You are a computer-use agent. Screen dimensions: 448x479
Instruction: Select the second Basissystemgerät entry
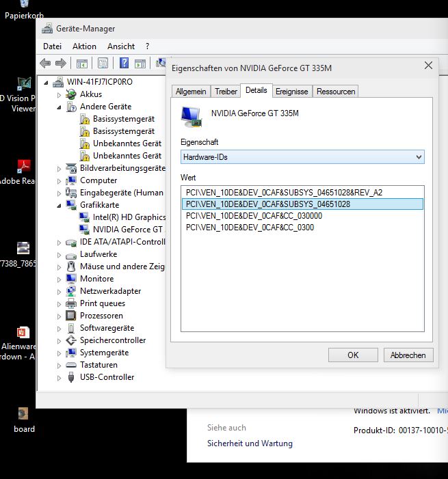coord(124,131)
